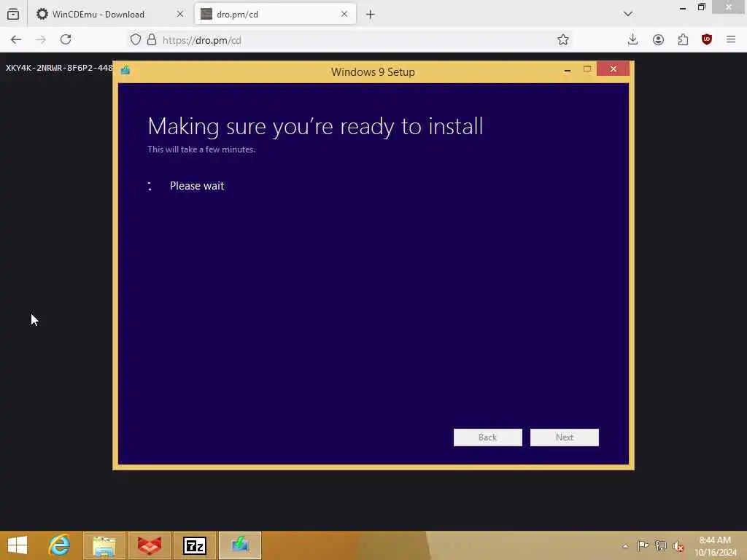Screen dimensions: 747x560
Task: Expand the list all tabs dropdown
Action: click(x=628, y=14)
